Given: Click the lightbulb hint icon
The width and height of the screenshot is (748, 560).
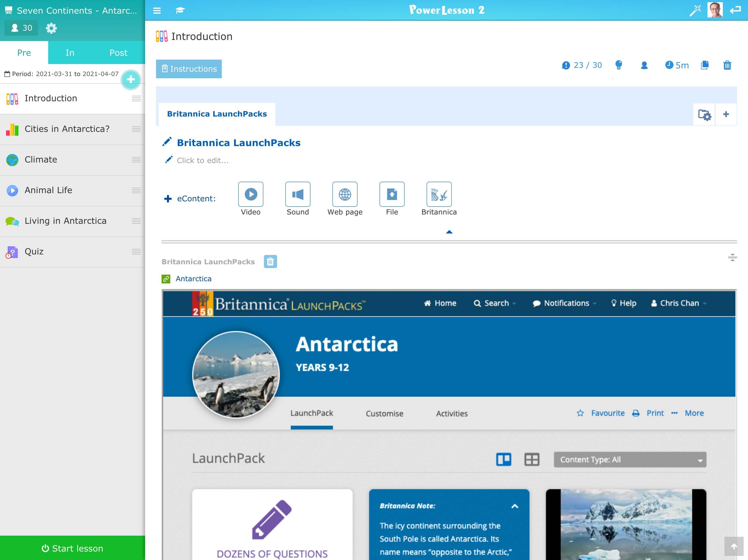Looking at the screenshot, I should coord(618,65).
